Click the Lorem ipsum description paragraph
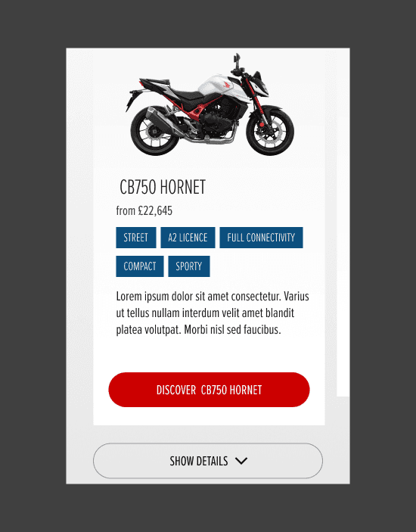The image size is (416, 532). point(213,313)
